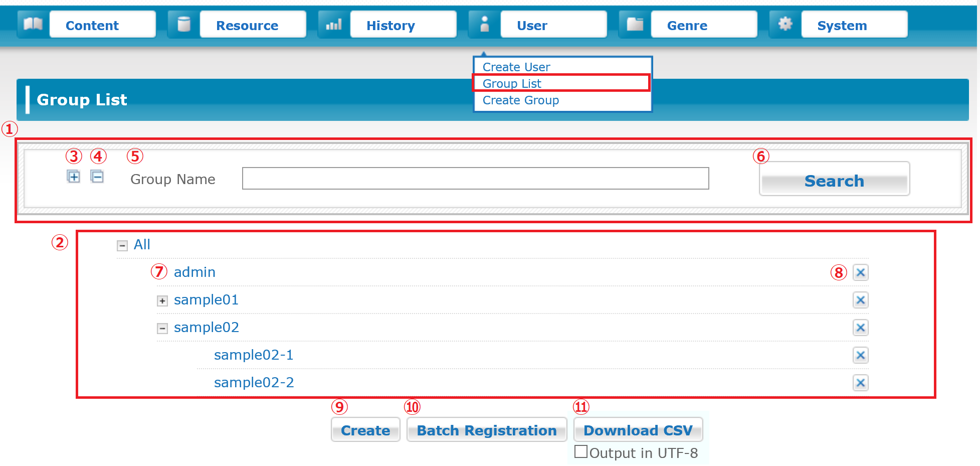Choose Create User in the dropdown menu
Screen dimensions: 980x466
click(x=516, y=67)
